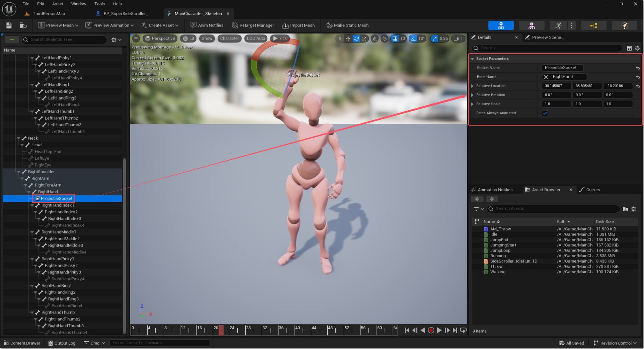Jump to the first frame

coord(407,330)
